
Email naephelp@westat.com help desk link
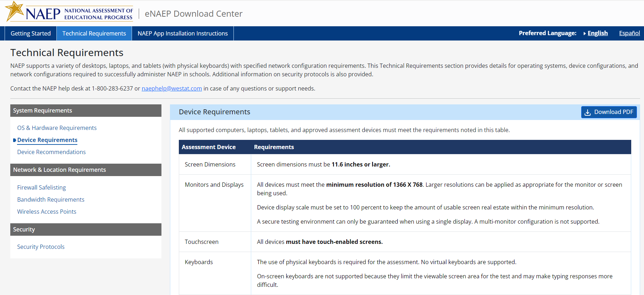(x=172, y=88)
